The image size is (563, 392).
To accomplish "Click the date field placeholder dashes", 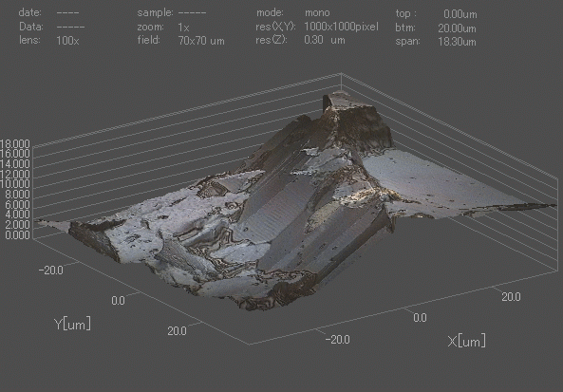I will (67, 13).
